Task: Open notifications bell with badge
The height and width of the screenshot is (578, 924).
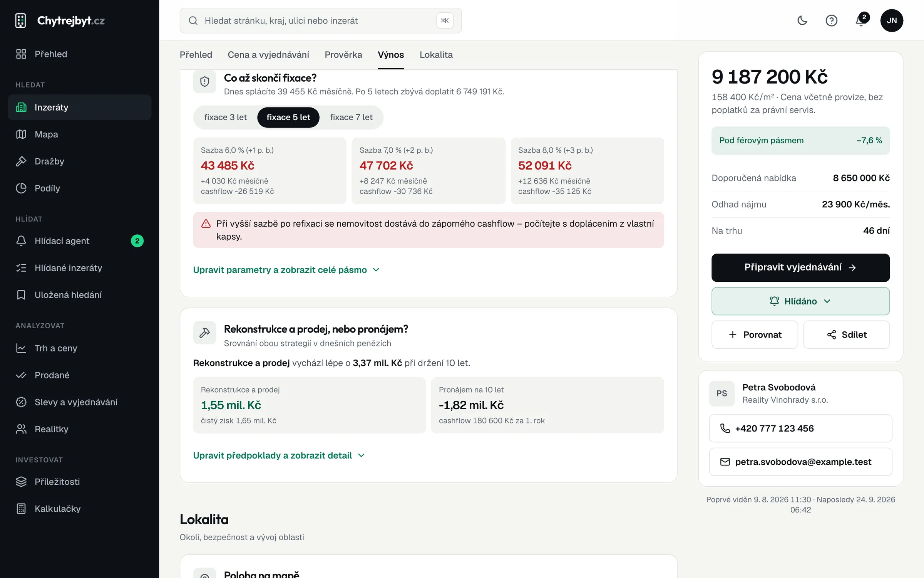Action: [861, 20]
